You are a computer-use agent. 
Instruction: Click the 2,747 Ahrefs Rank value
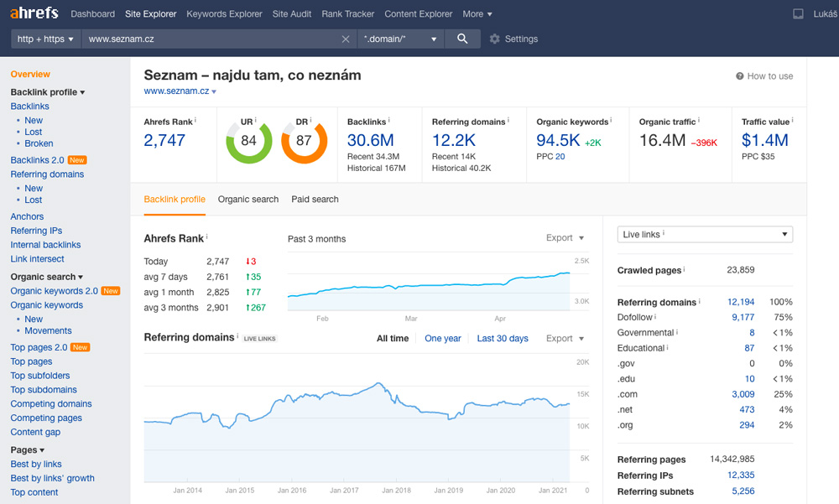[x=164, y=140]
